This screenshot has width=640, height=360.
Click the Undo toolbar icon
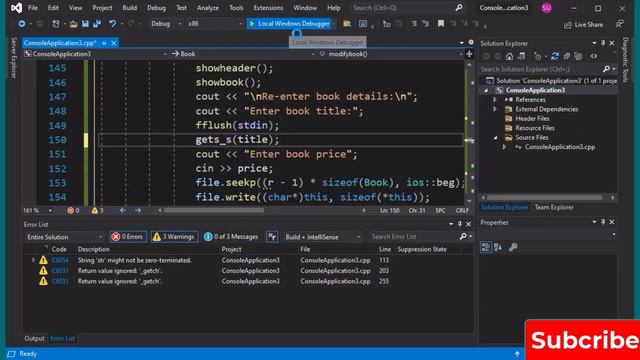tap(112, 24)
